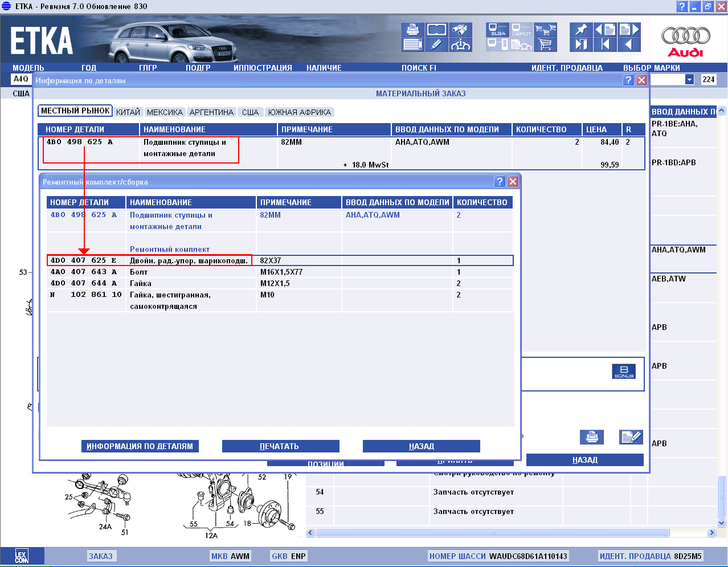Click the printer icon above the НАЗАД button
Screen dimensions: 728x567
(592, 437)
